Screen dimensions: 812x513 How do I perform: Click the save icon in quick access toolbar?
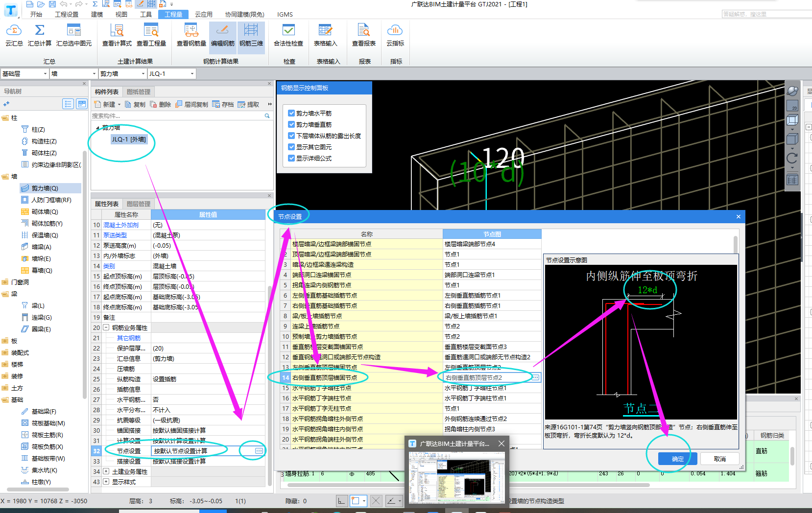(x=52, y=4)
